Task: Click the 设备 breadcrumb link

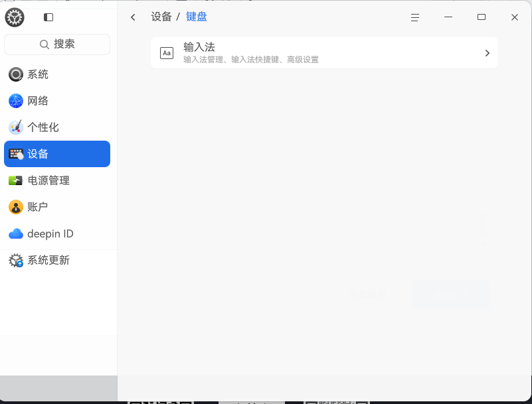Action: pyautogui.click(x=161, y=17)
